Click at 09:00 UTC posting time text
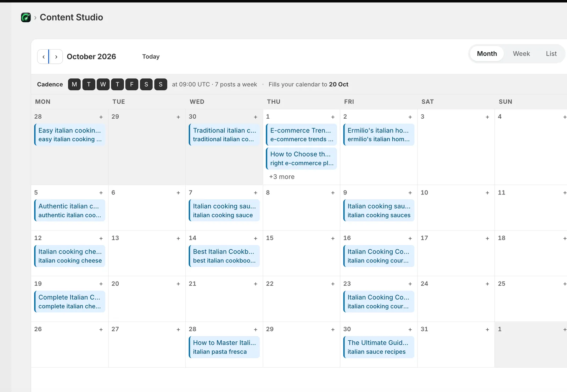This screenshot has width=567, height=392. click(x=191, y=84)
